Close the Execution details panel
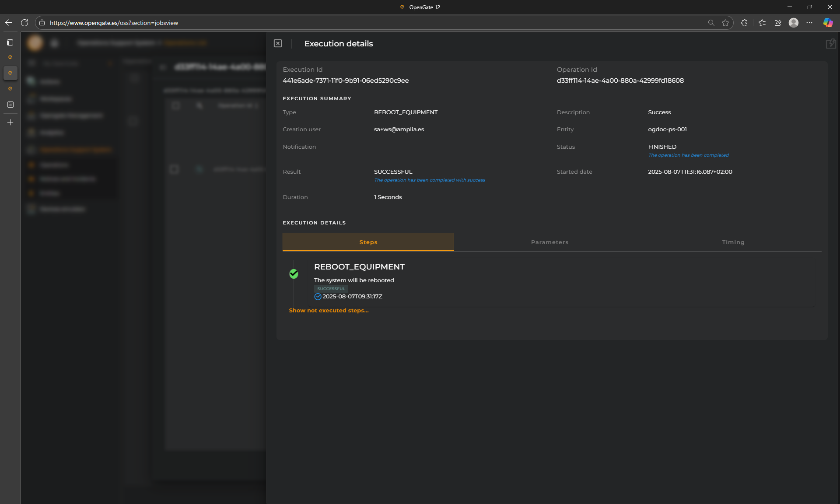The height and width of the screenshot is (504, 840). (278, 43)
